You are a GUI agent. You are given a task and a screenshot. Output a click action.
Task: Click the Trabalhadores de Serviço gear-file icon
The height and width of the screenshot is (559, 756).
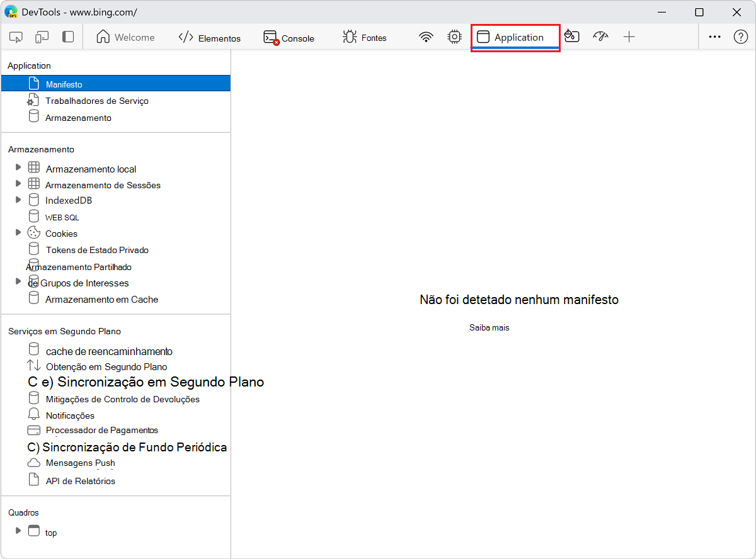click(x=33, y=99)
